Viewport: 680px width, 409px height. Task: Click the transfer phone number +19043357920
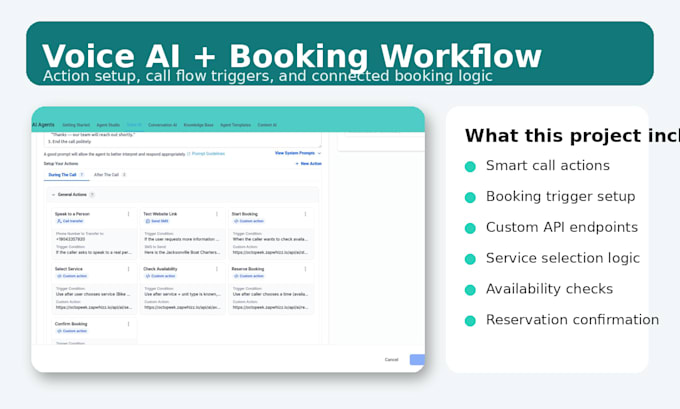[70, 239]
